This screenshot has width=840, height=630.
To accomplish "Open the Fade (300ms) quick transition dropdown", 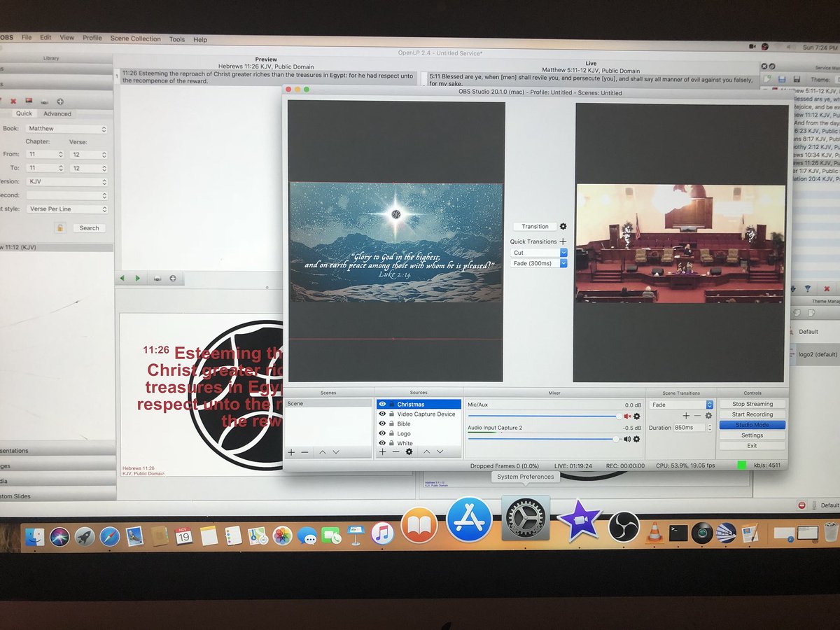I will click(539, 263).
